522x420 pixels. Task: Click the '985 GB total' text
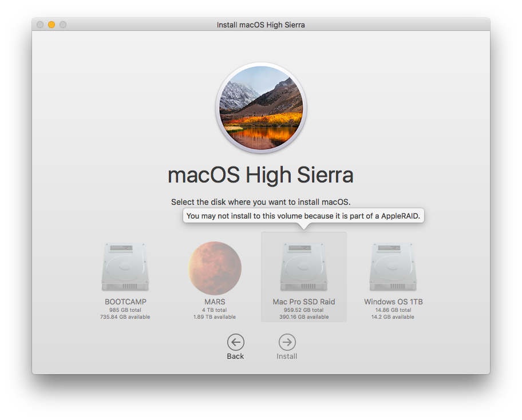(x=125, y=310)
